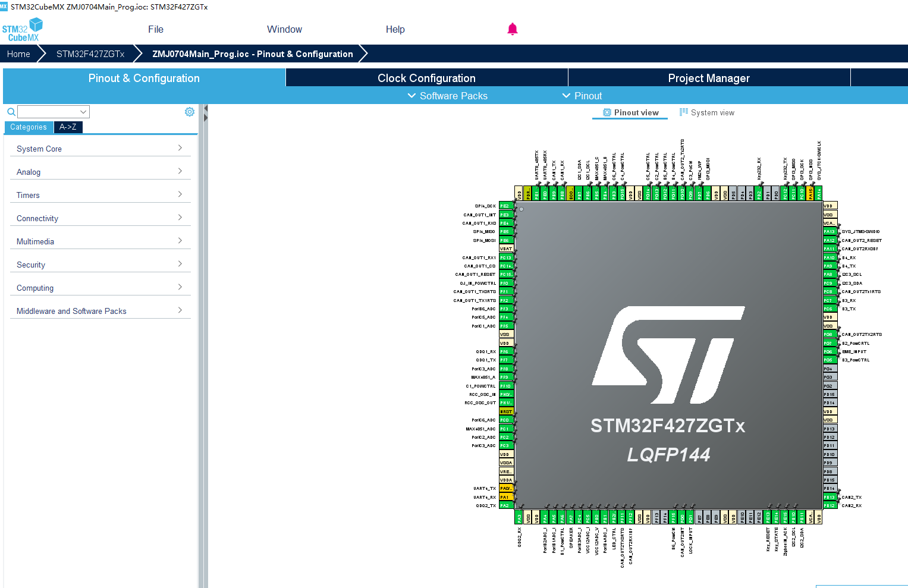The width and height of the screenshot is (908, 588).
Task: Expand the Multimedia category
Action: click(x=100, y=241)
